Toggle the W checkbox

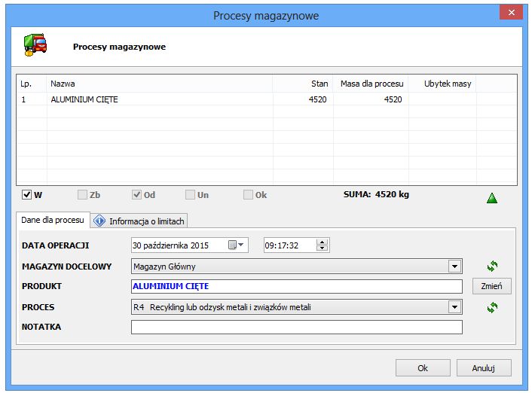pos(26,195)
